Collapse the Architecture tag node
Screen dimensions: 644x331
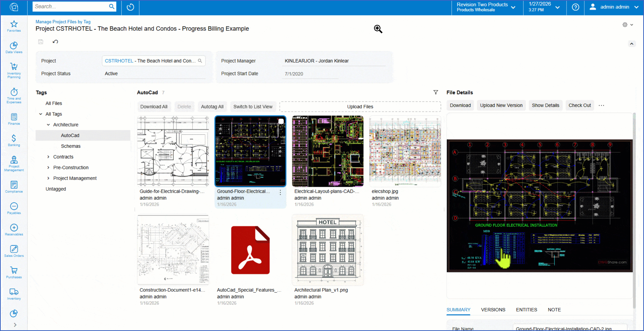(x=48, y=125)
